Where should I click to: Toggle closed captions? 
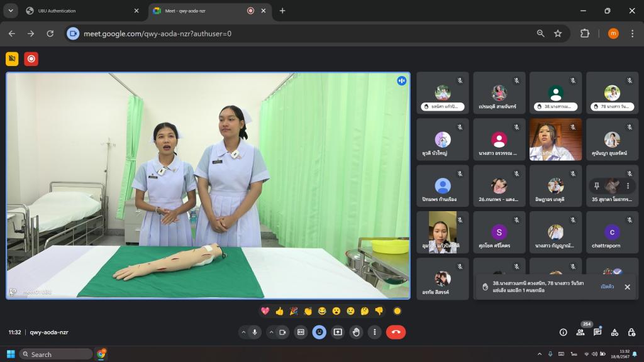tap(301, 332)
